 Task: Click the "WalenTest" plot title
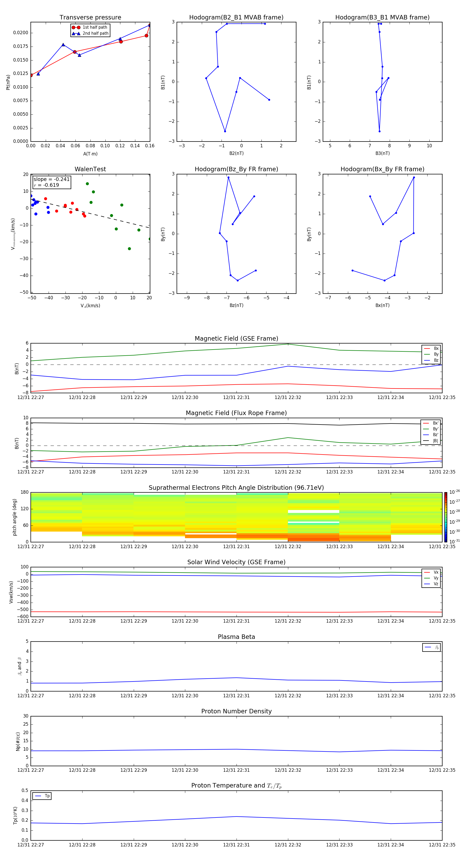pos(90,169)
